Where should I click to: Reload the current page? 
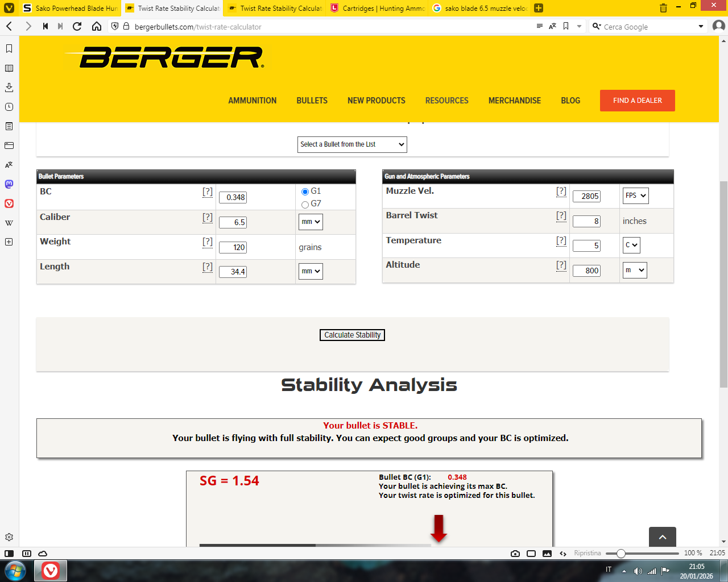77,26
